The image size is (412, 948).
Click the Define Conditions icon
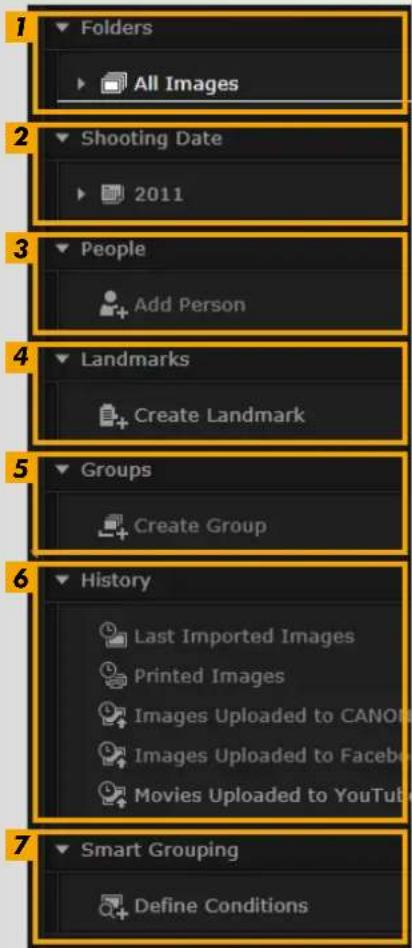tap(113, 906)
